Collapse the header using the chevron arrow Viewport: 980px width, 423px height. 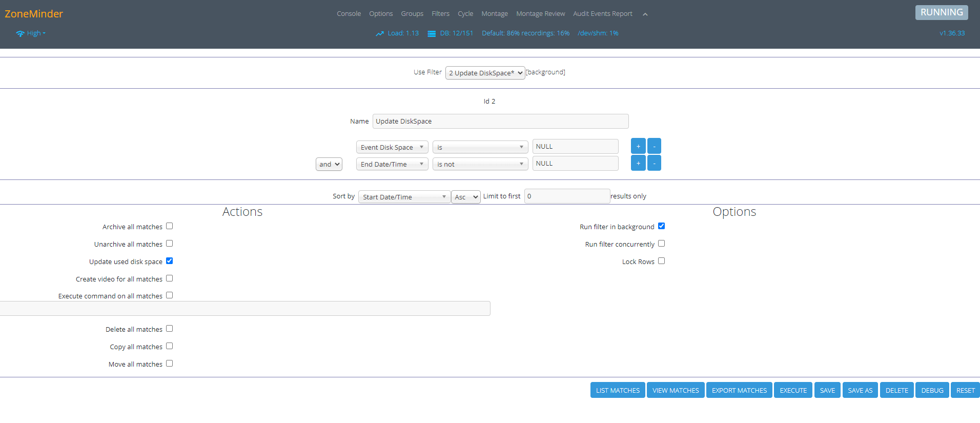click(x=645, y=14)
